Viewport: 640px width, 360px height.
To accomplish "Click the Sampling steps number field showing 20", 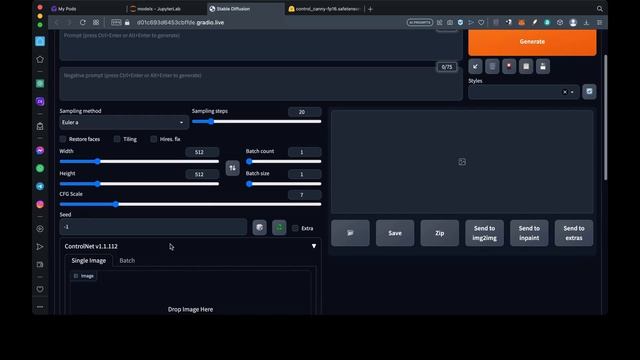I will 304,112.
